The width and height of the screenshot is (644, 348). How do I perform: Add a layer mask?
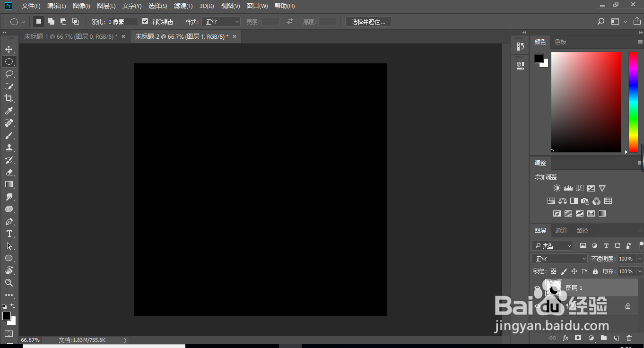[578, 338]
